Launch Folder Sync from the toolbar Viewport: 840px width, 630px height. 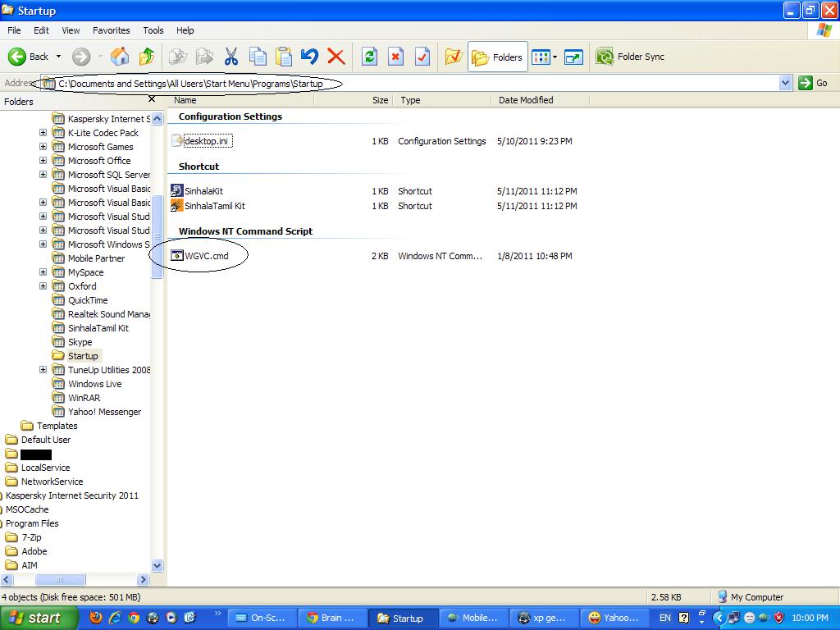(631, 57)
